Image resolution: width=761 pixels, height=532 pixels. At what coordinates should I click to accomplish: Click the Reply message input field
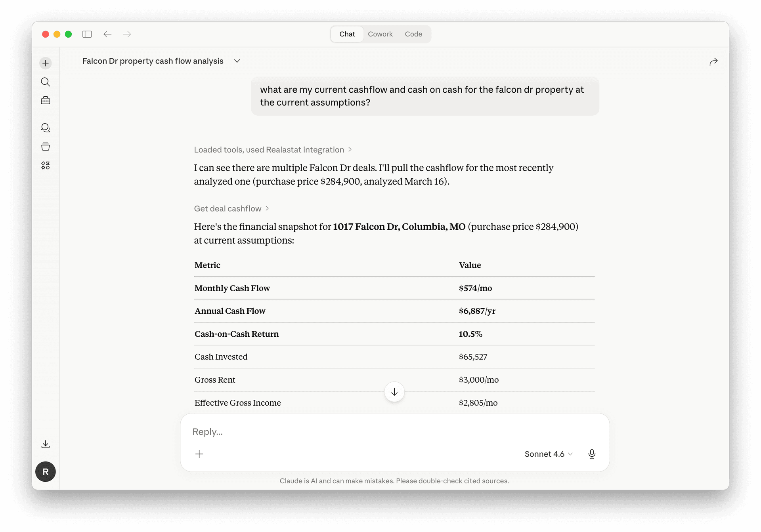(394, 432)
